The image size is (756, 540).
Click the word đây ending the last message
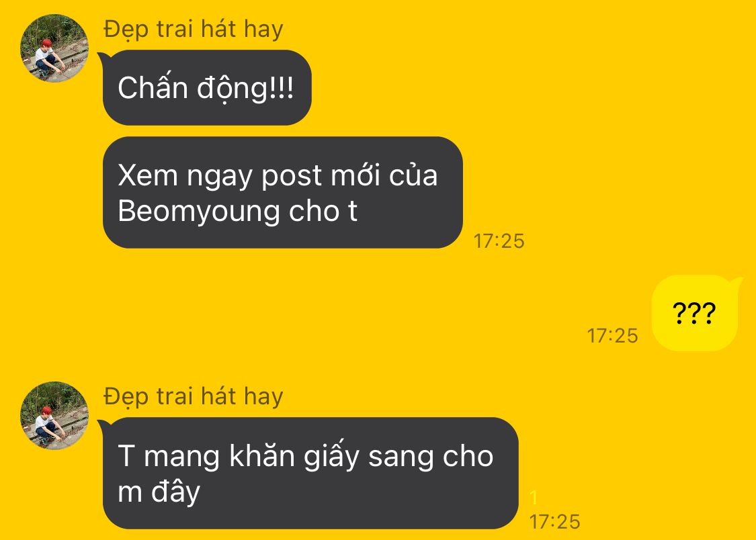coord(175,492)
